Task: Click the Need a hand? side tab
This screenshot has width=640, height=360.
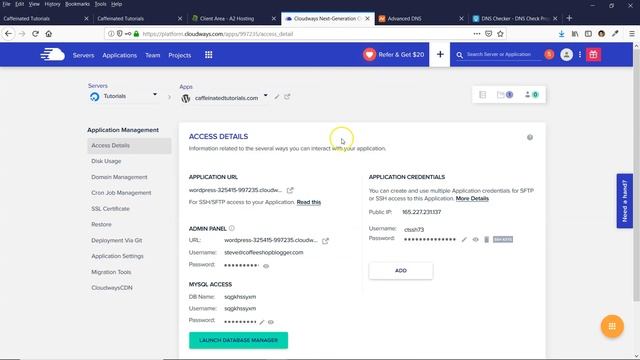Action: click(624, 201)
